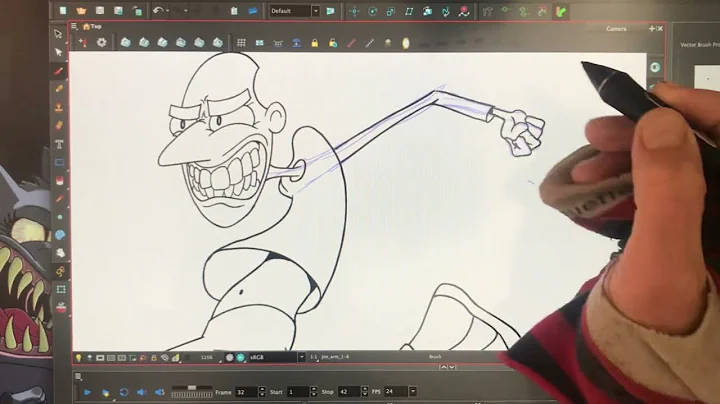Open the FPS dropdown arrow next to 24
720x404 pixels.
[x=413, y=392]
